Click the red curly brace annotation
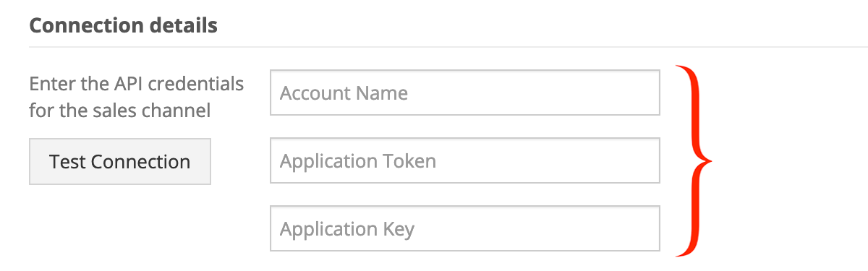This screenshot has height=271, width=868. [694, 160]
